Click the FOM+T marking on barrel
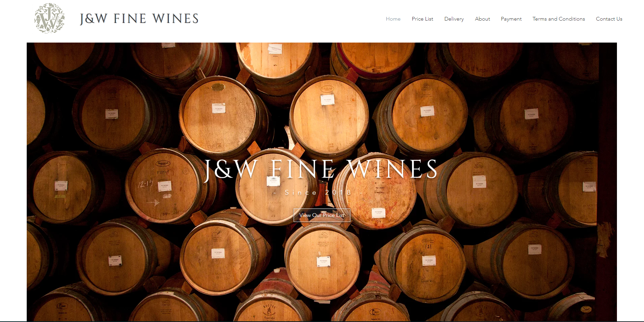Viewport: 644px width, 322px height. point(163,172)
